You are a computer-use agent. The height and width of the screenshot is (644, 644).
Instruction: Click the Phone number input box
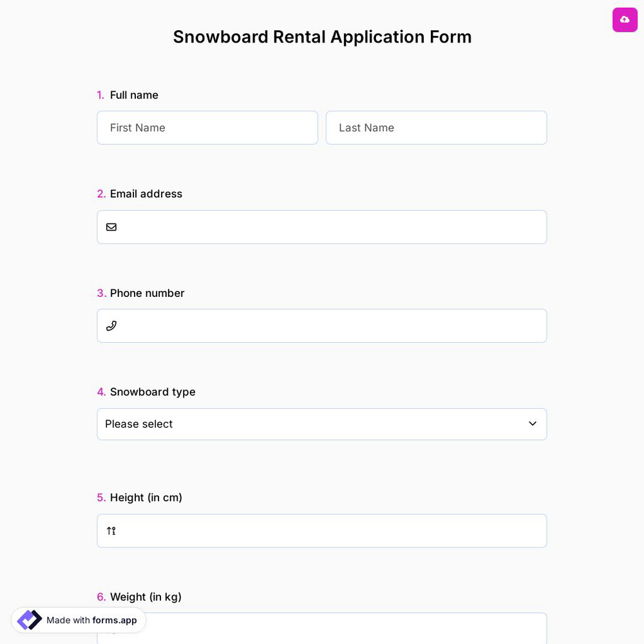point(322,325)
